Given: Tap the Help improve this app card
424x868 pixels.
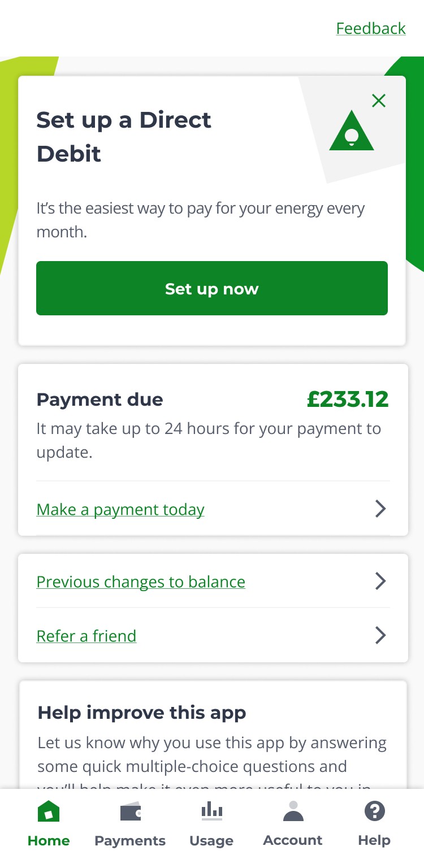Looking at the screenshot, I should (213, 735).
